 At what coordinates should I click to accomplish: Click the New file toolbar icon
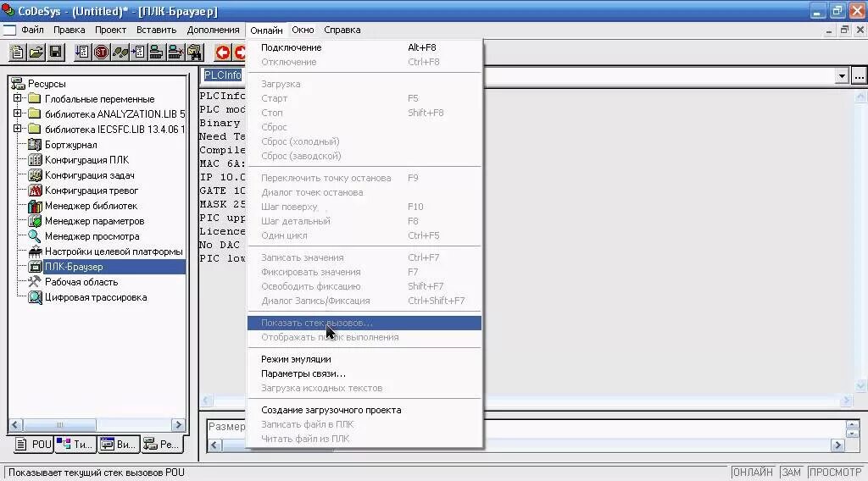click(17, 53)
